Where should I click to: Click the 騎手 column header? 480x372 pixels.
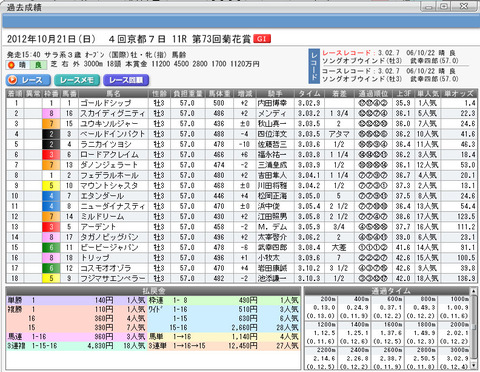click(275, 94)
